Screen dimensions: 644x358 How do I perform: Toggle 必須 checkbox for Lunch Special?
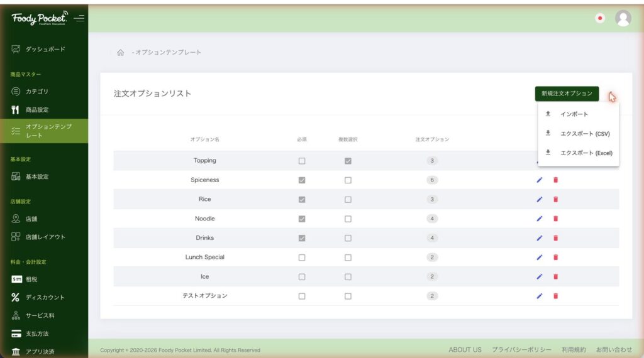click(x=302, y=258)
